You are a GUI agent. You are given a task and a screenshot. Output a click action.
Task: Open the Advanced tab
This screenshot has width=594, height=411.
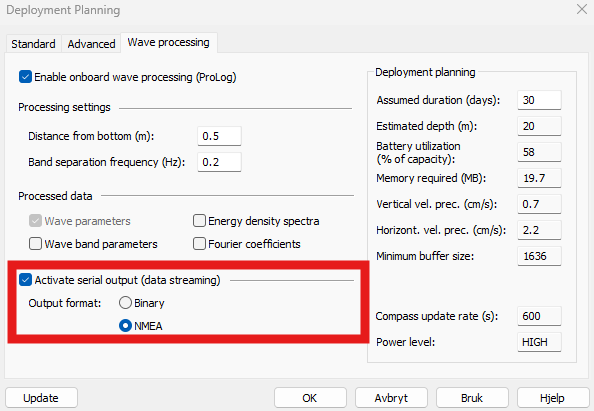pos(91,44)
